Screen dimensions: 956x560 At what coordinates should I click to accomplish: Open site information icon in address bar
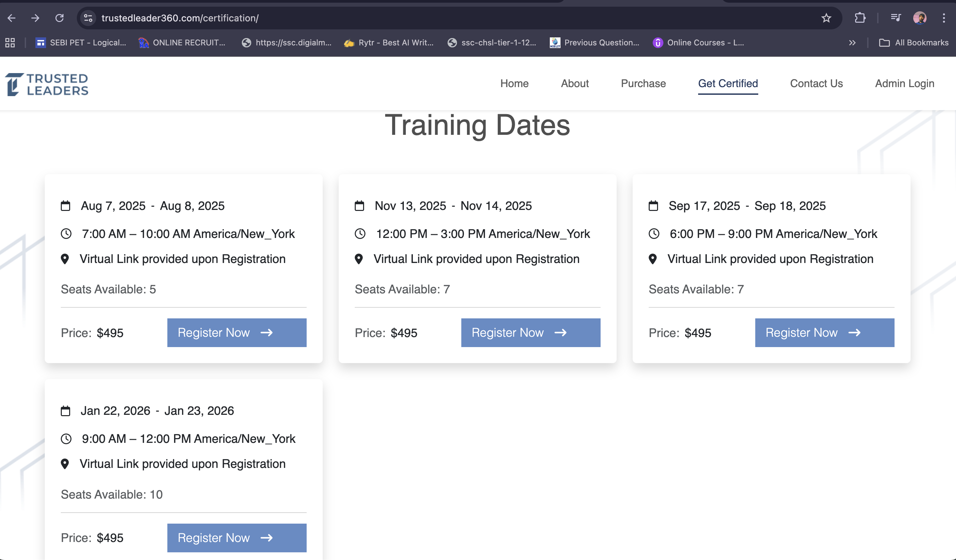[x=89, y=18]
